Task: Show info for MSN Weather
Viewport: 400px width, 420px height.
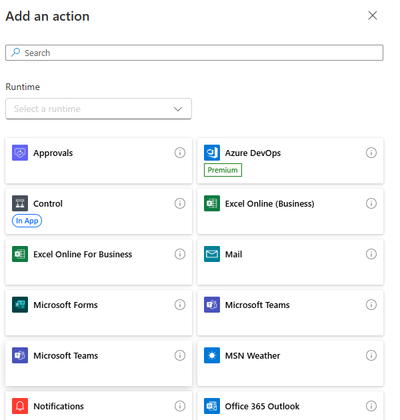Action: coord(371,355)
